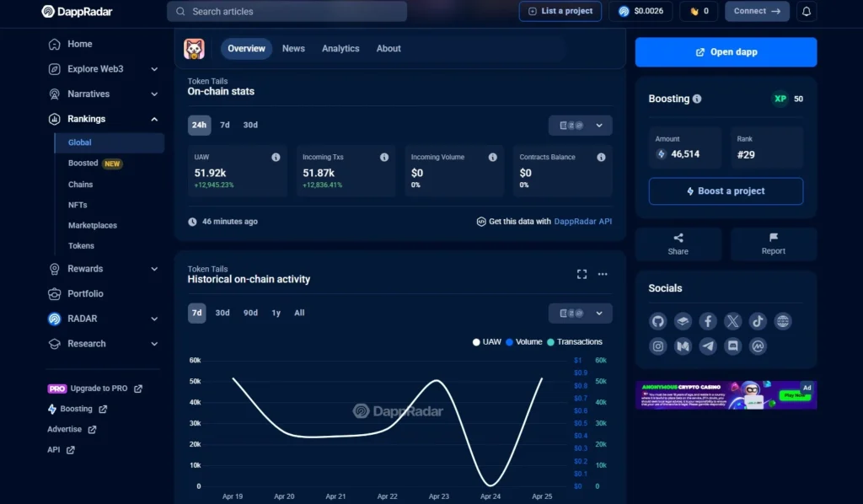Open the GitBook docs social icon
Image resolution: width=863 pixels, height=504 pixels.
click(683, 321)
